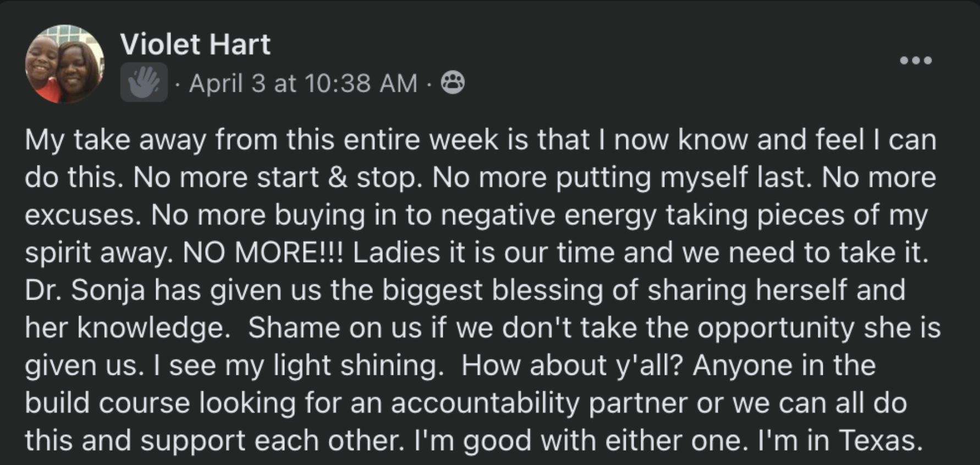980x465 pixels.
Task: Click the waving hand member badge icon
Action: (144, 82)
